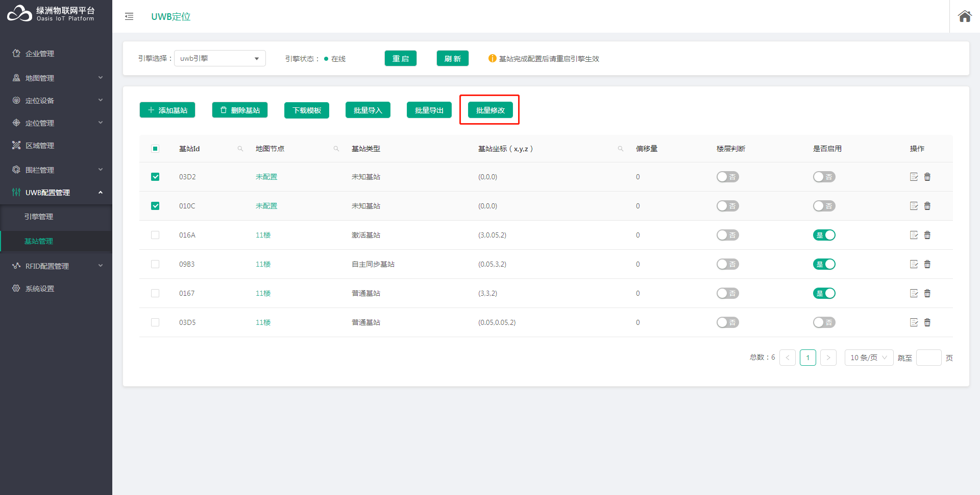Click the 删除基站 button
Screen dimensions: 980x495
(240, 110)
